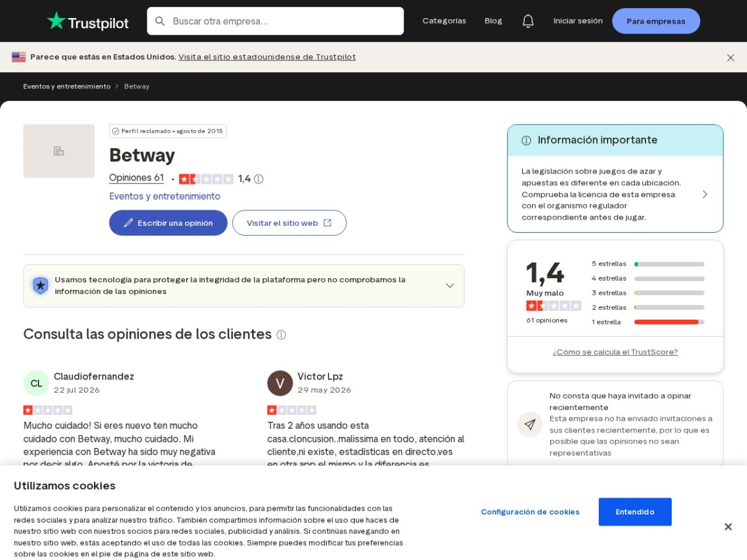Click the verified check mark icon
Viewport: 747px width, 560px height.
115,131
